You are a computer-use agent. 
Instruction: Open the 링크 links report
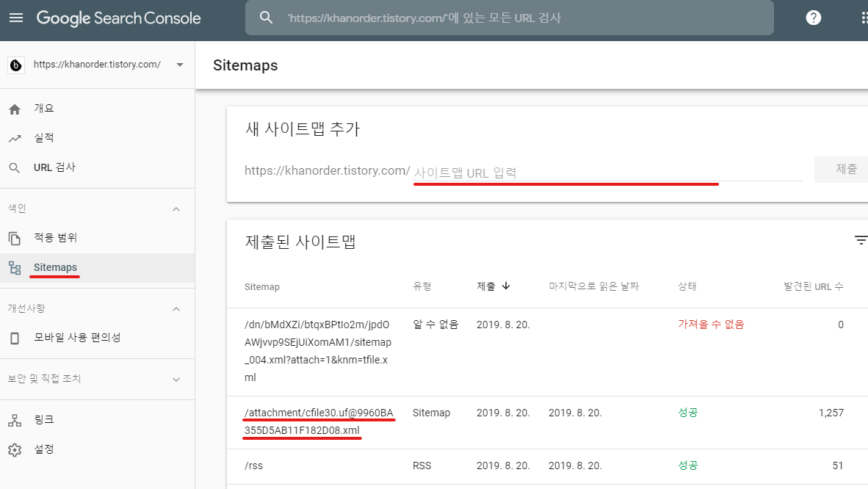tap(44, 420)
